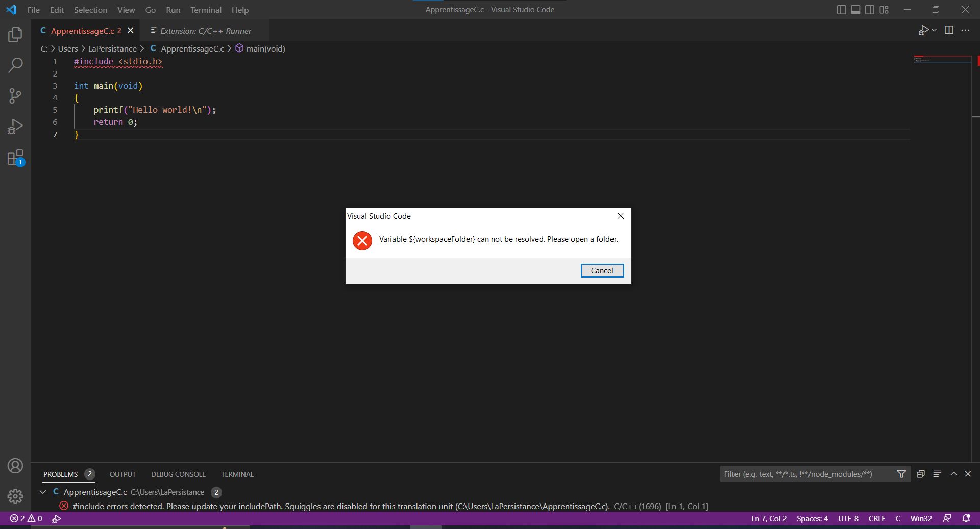Click the Cancel button in dialog

point(602,271)
